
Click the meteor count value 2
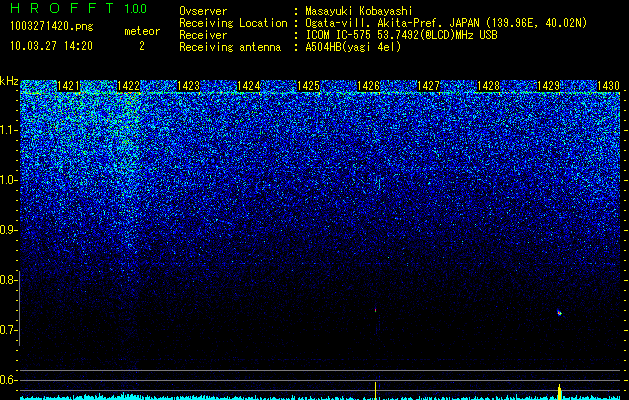[x=142, y=46]
